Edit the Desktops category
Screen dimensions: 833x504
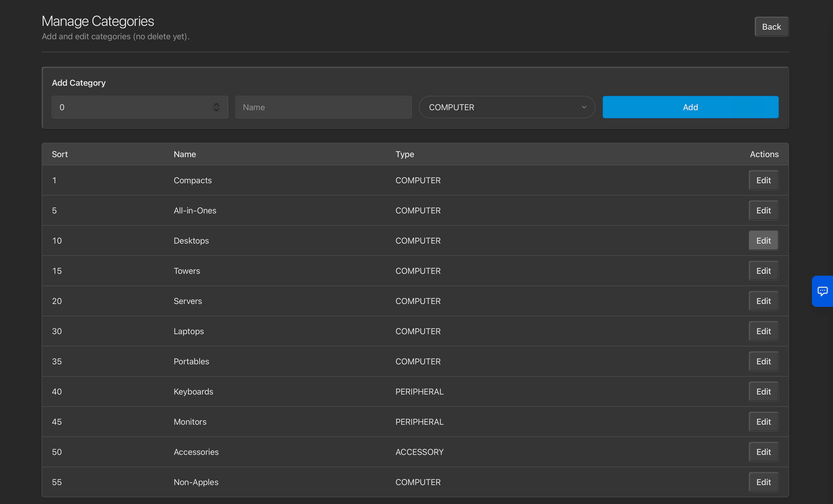point(763,241)
